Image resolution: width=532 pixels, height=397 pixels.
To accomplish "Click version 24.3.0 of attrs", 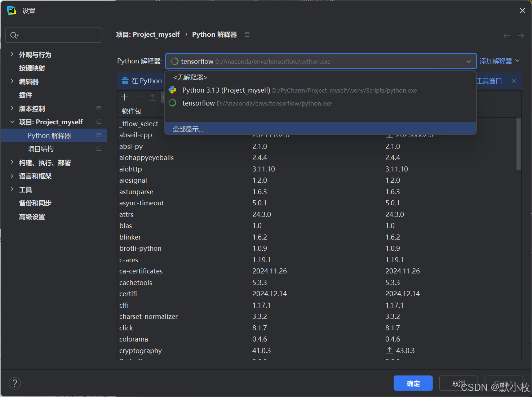I will [x=262, y=214].
